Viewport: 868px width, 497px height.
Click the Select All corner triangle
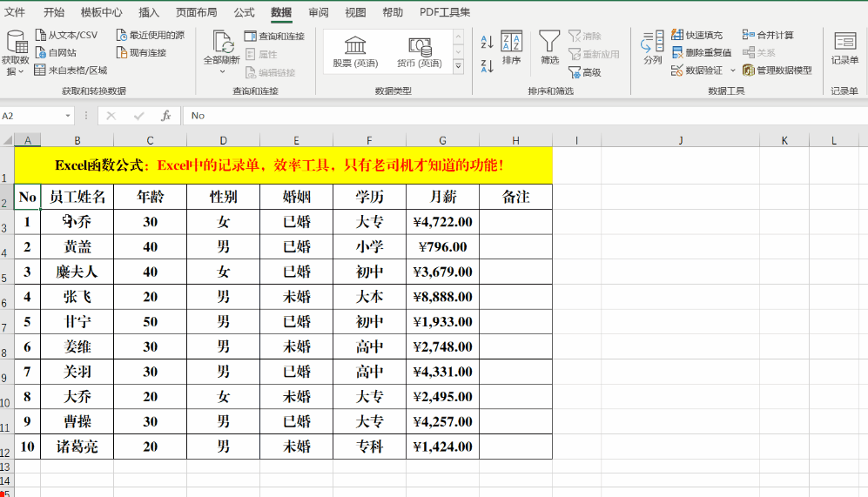click(x=7, y=140)
